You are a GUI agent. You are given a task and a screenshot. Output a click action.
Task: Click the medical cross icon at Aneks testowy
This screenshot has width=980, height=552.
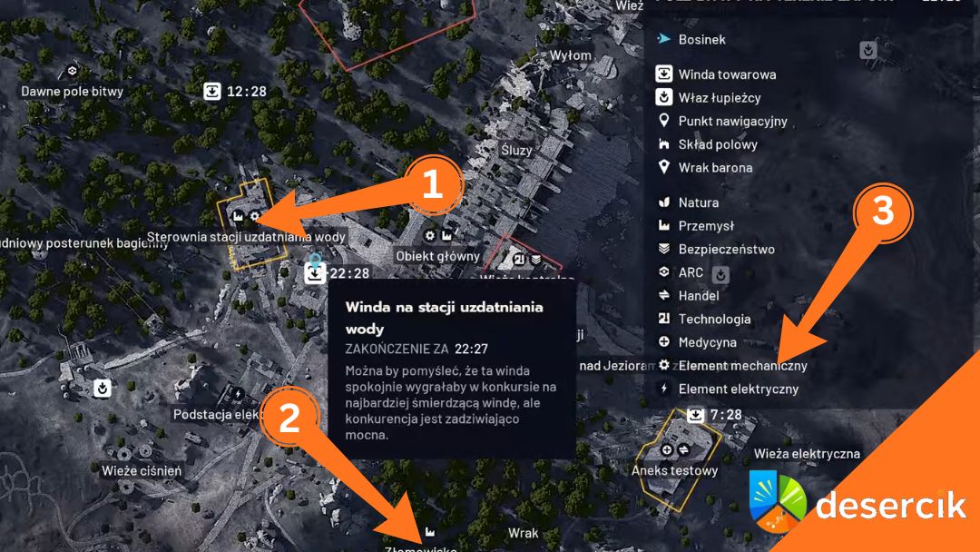click(x=667, y=449)
